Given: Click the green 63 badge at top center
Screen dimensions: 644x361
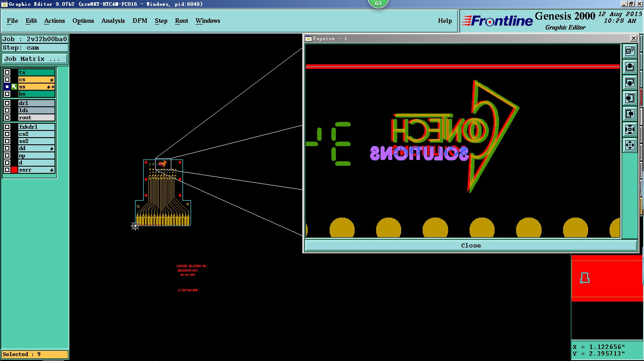Looking at the screenshot, I should [x=378, y=3].
